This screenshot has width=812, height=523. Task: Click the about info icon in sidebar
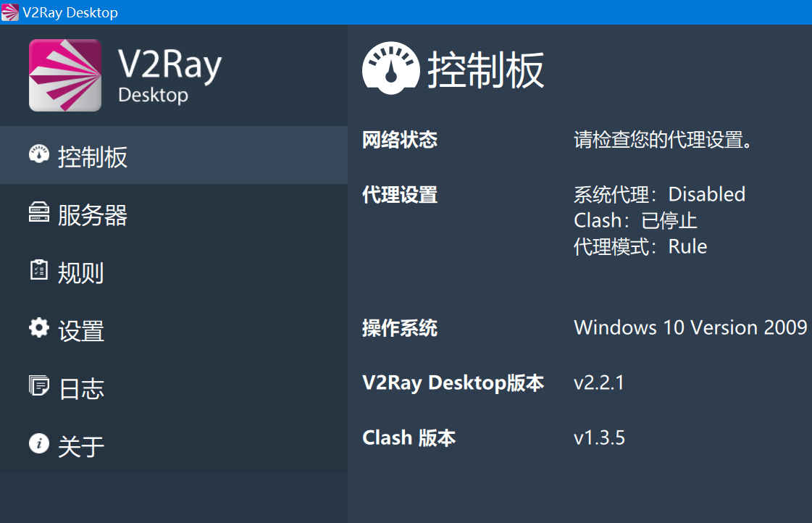[x=38, y=443]
